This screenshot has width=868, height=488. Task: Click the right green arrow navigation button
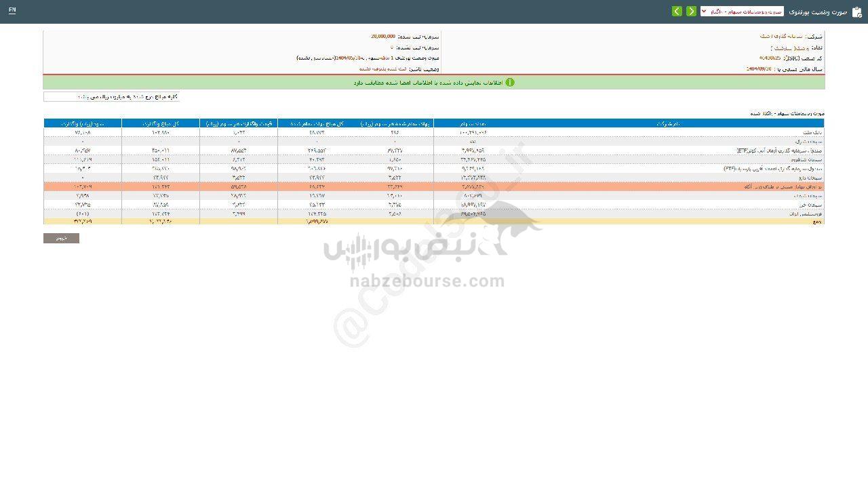(x=691, y=12)
